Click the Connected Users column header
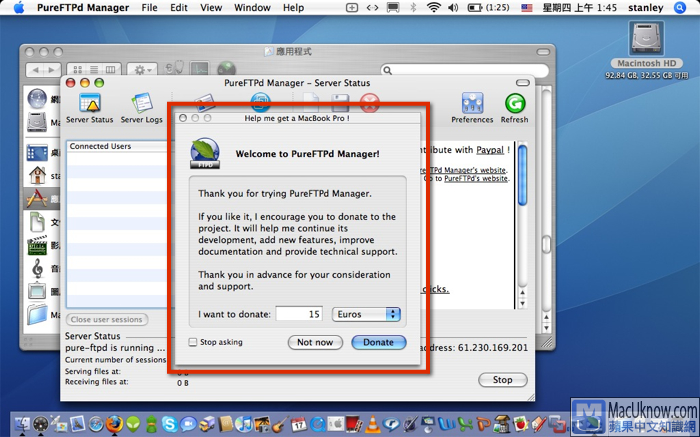 (x=117, y=146)
